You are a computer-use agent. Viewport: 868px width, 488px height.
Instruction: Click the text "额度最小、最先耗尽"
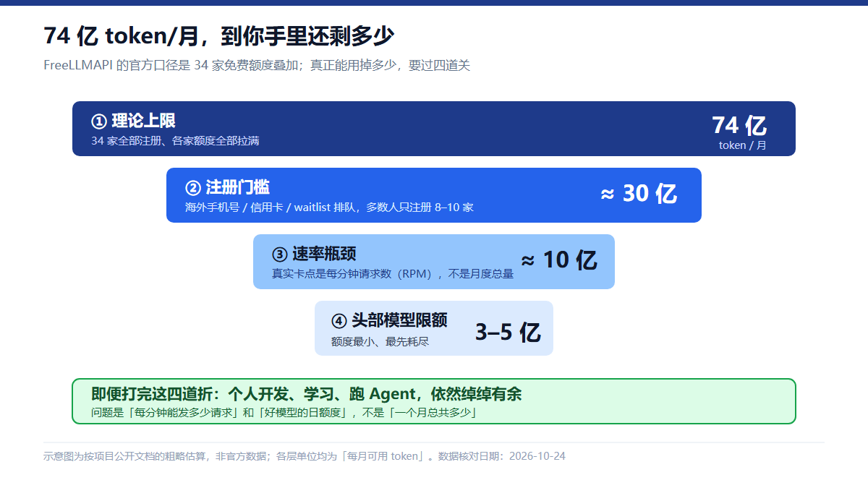[x=380, y=341]
